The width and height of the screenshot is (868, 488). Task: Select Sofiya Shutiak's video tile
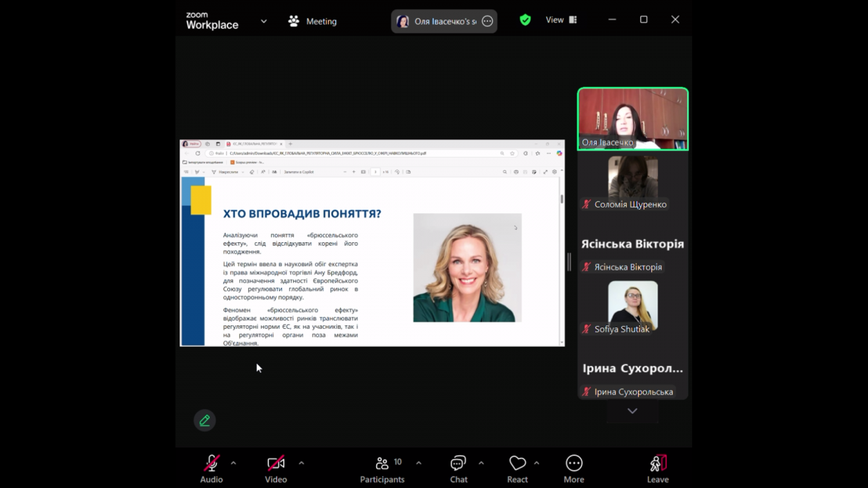click(x=632, y=307)
